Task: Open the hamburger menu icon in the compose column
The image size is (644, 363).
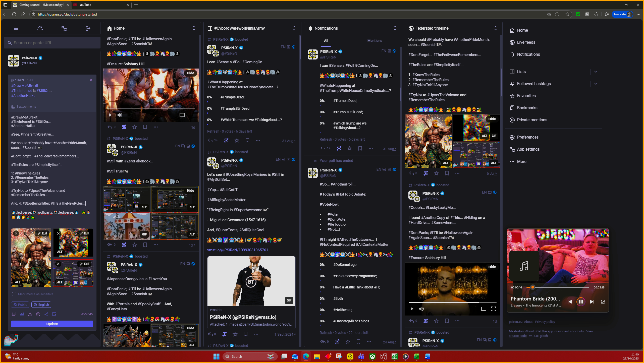Action: pyautogui.click(x=16, y=28)
